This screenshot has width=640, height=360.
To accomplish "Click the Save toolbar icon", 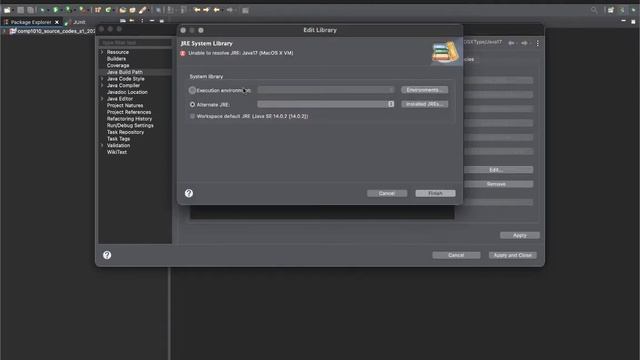I will coord(20,10).
